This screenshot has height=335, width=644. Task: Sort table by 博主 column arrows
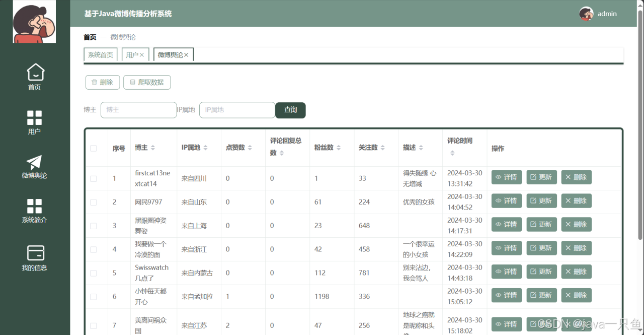[153, 148]
